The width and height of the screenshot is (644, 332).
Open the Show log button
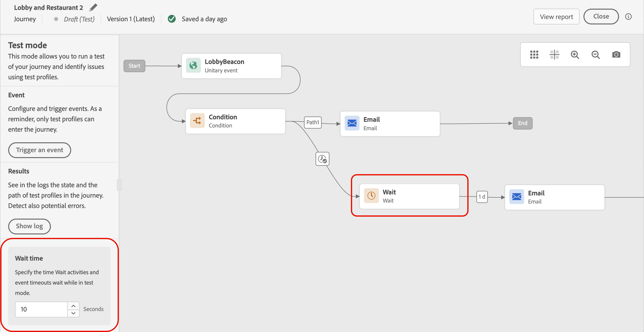point(29,226)
